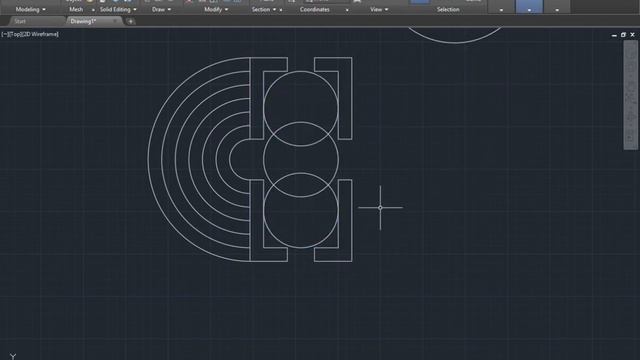Close the drawing viewport window
This screenshot has width=640, height=360.
[632, 35]
